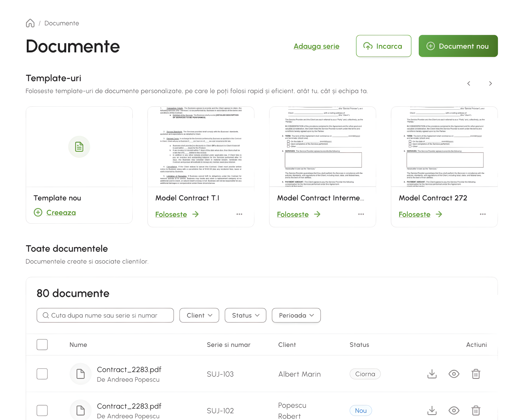Click the file icon in SUJ-103 row
The image size is (525, 420).
point(80,374)
